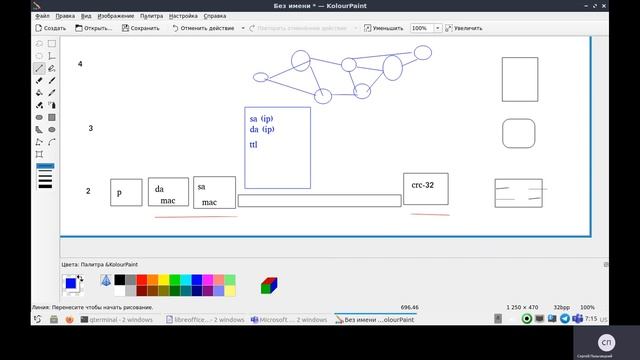This screenshot has width=640, height=360.
Task: Select the Rounded Rectangle tool
Action: [x=39, y=117]
